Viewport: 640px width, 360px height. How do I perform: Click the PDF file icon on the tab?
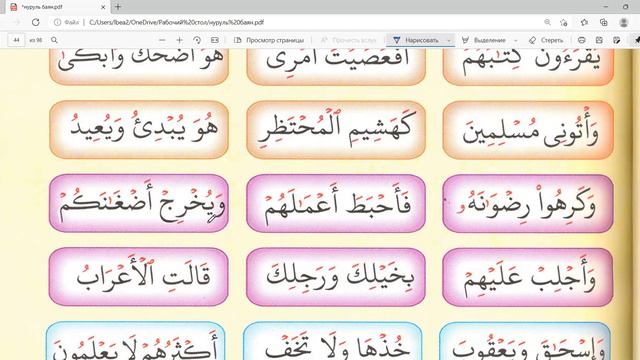(x=13, y=7)
